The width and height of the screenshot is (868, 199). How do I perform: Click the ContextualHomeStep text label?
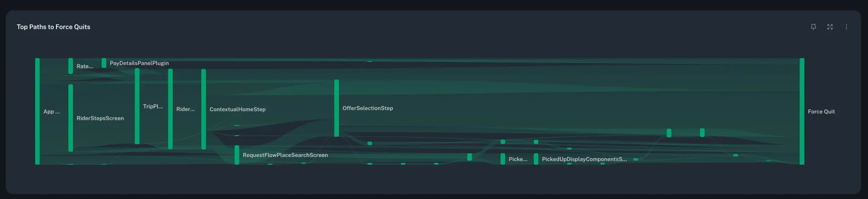pos(237,109)
